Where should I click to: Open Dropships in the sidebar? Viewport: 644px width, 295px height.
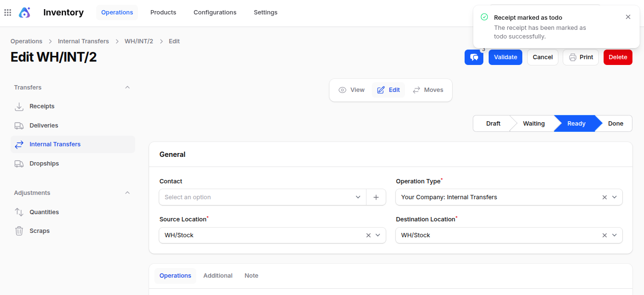pos(73,164)
